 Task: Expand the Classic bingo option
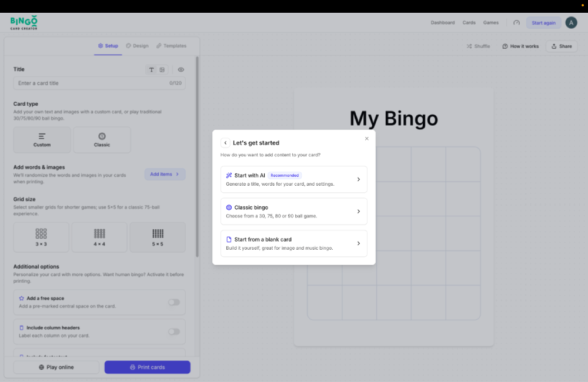[293, 212]
